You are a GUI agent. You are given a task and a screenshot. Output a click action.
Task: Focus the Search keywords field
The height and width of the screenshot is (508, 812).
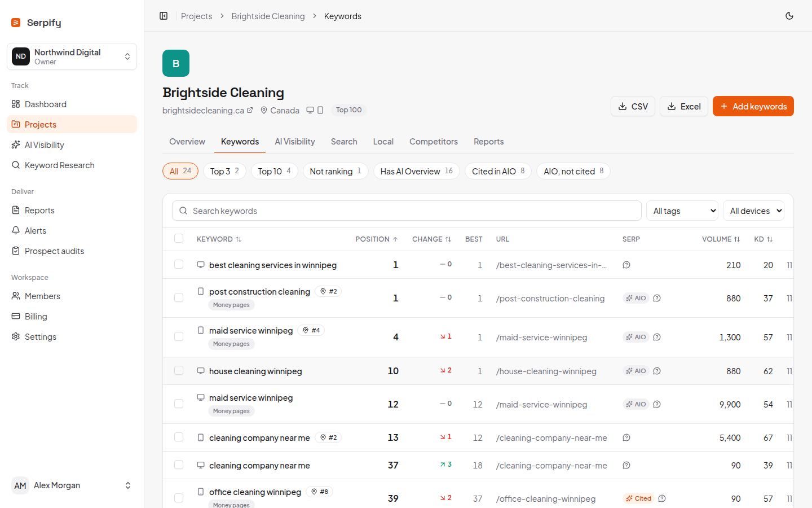point(407,211)
